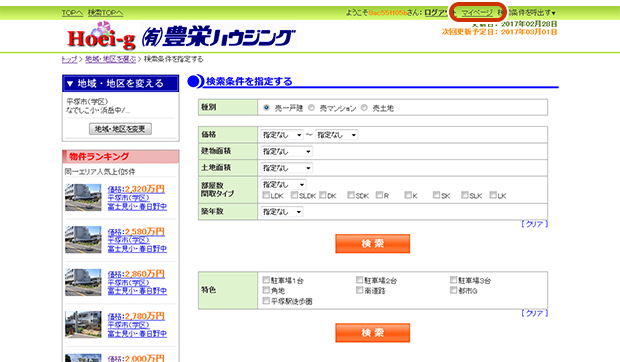Tick the 平塚駅徒歩圏 checkbox
620x362 pixels.
[266, 301]
